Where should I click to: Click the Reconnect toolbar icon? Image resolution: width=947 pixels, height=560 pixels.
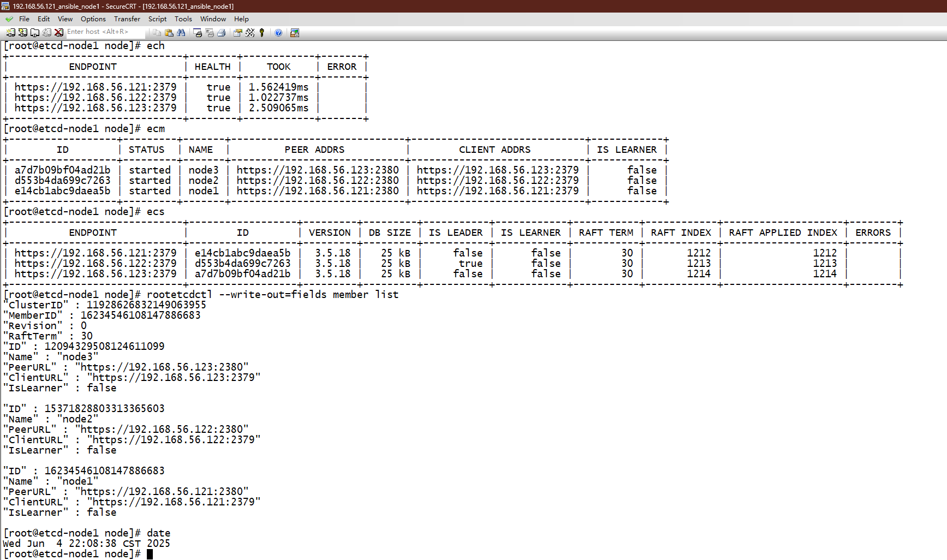(x=47, y=33)
